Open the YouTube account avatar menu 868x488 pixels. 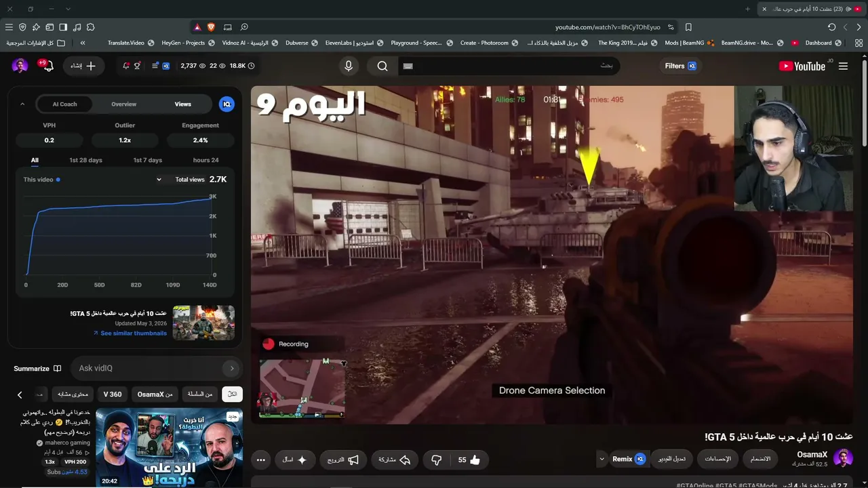click(20, 66)
